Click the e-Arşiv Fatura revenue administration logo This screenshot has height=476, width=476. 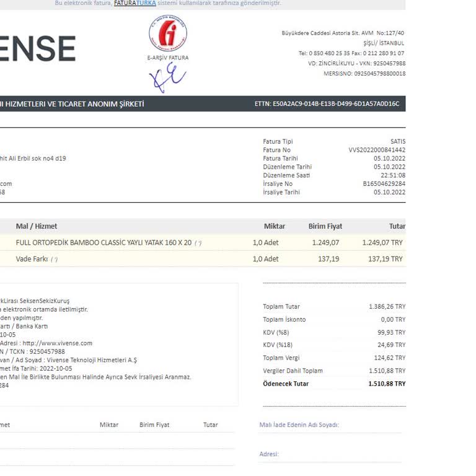point(168,33)
